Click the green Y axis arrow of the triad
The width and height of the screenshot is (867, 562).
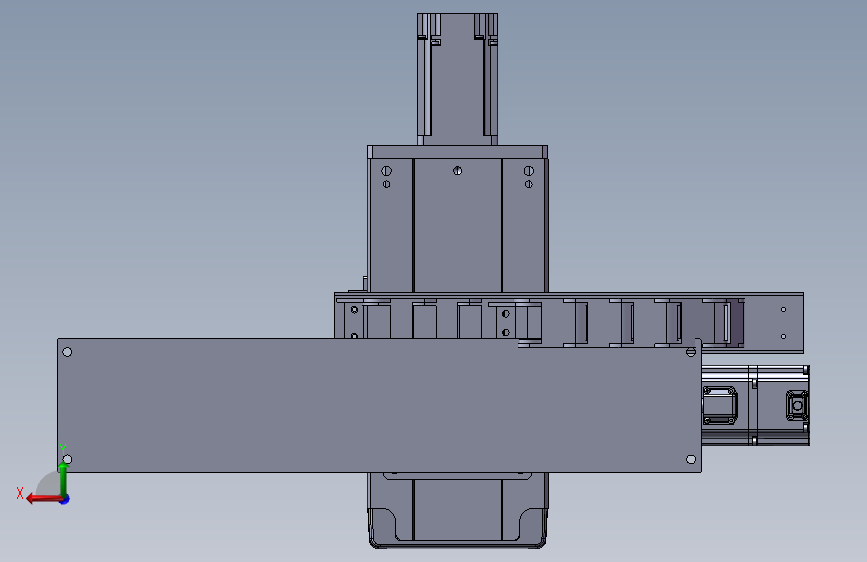[64, 480]
